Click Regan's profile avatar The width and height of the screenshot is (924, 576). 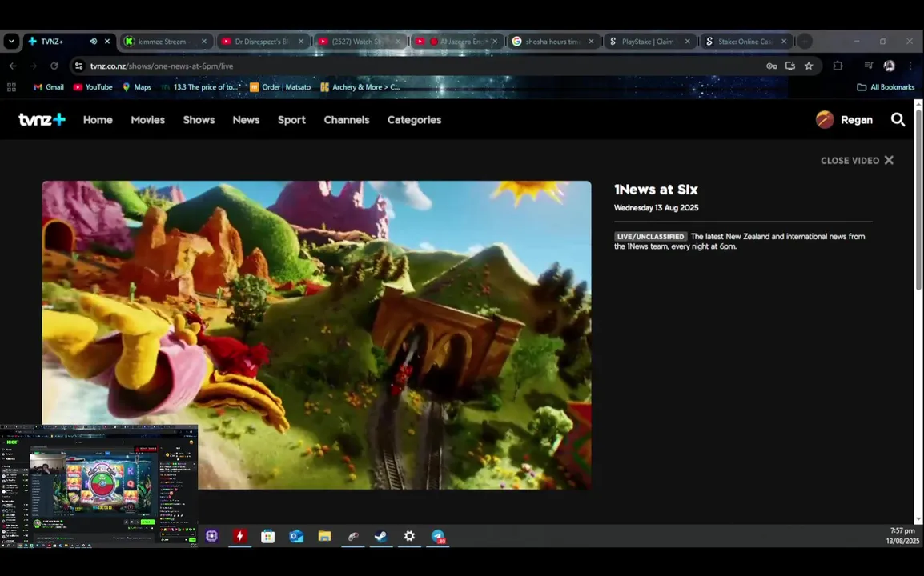point(825,119)
